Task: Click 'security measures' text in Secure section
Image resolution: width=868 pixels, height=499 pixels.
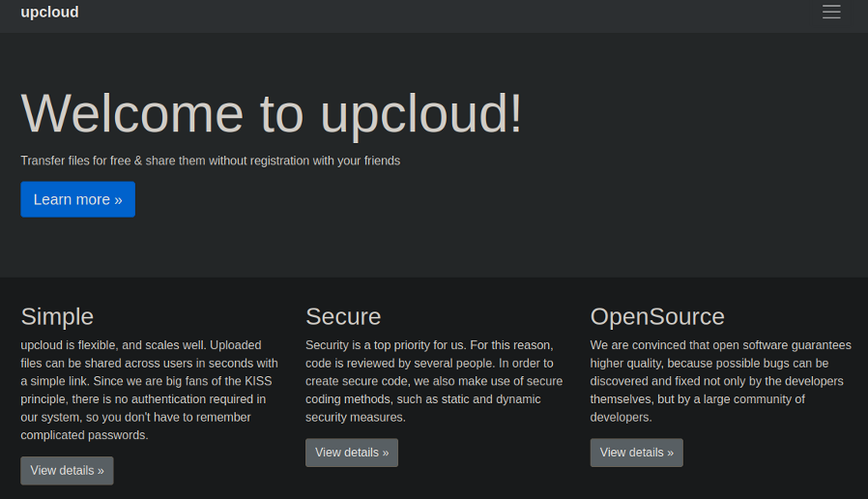Action: (355, 418)
